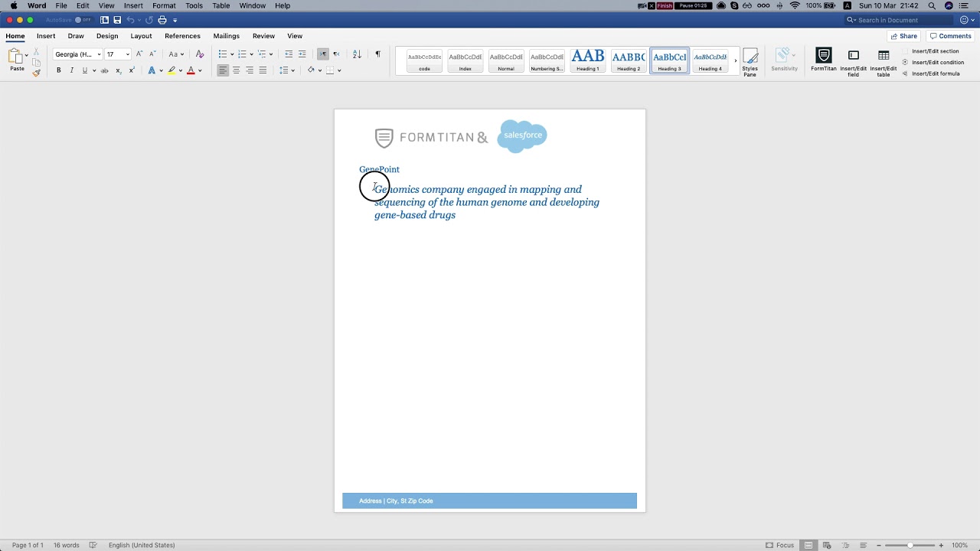Click the Search in Document field

pyautogui.click(x=898, y=20)
